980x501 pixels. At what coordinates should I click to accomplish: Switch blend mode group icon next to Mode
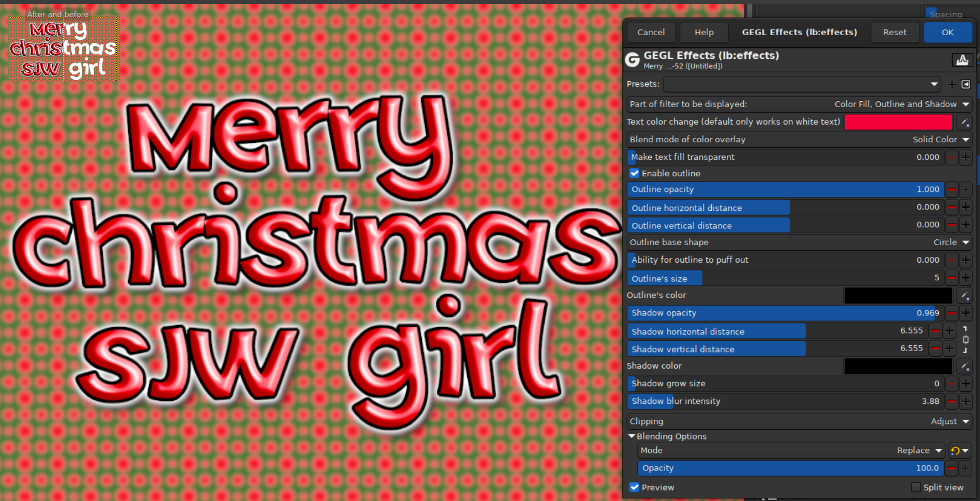tap(959, 451)
